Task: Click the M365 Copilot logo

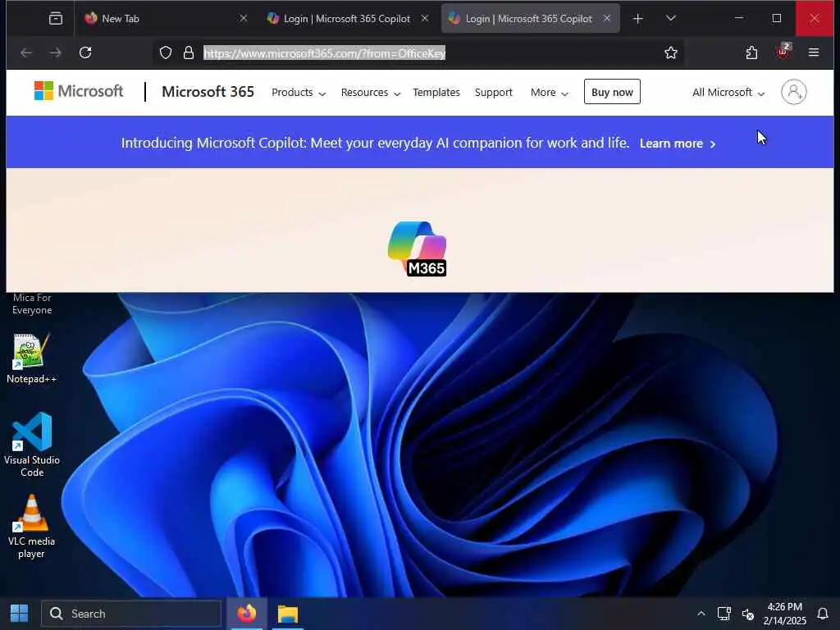Action: pos(418,248)
